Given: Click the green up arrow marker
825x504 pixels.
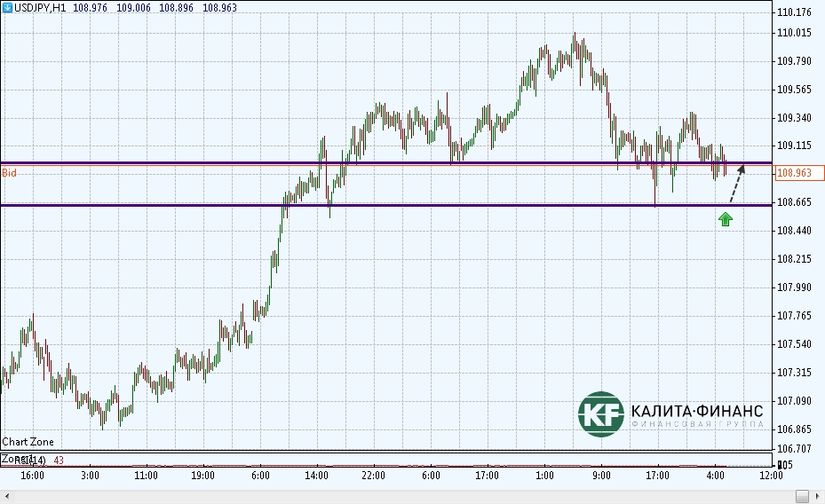Looking at the screenshot, I should (x=726, y=219).
